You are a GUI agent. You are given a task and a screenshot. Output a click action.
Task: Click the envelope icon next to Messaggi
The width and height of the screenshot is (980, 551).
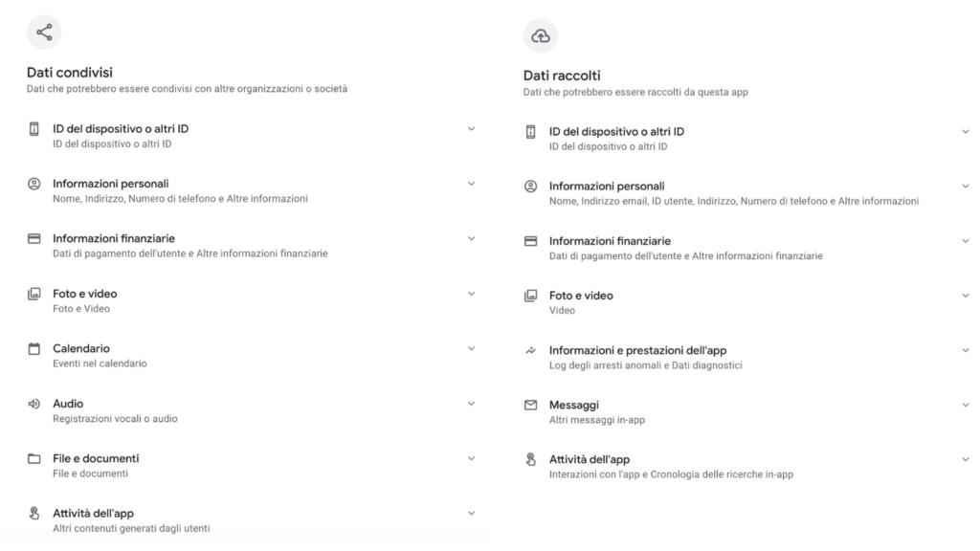click(x=531, y=406)
